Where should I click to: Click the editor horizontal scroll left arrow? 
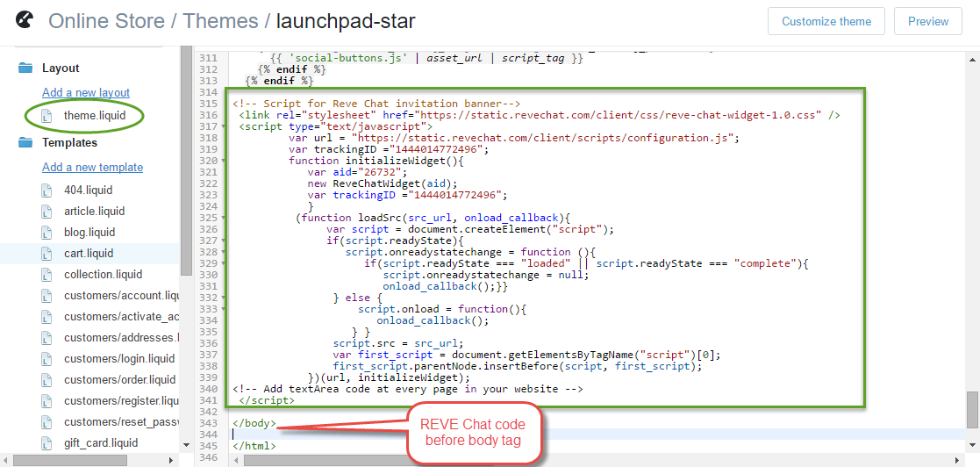click(236, 461)
